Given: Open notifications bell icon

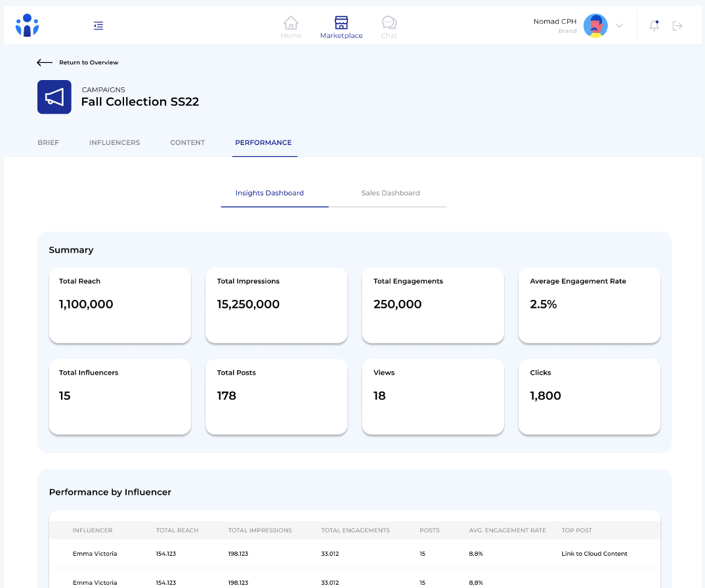Looking at the screenshot, I should (x=654, y=26).
